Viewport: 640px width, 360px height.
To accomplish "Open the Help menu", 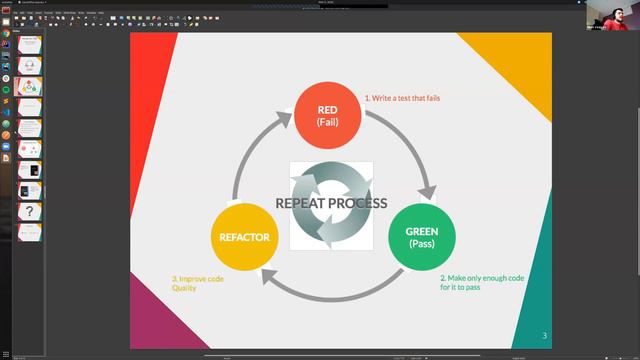I will coord(101,13).
